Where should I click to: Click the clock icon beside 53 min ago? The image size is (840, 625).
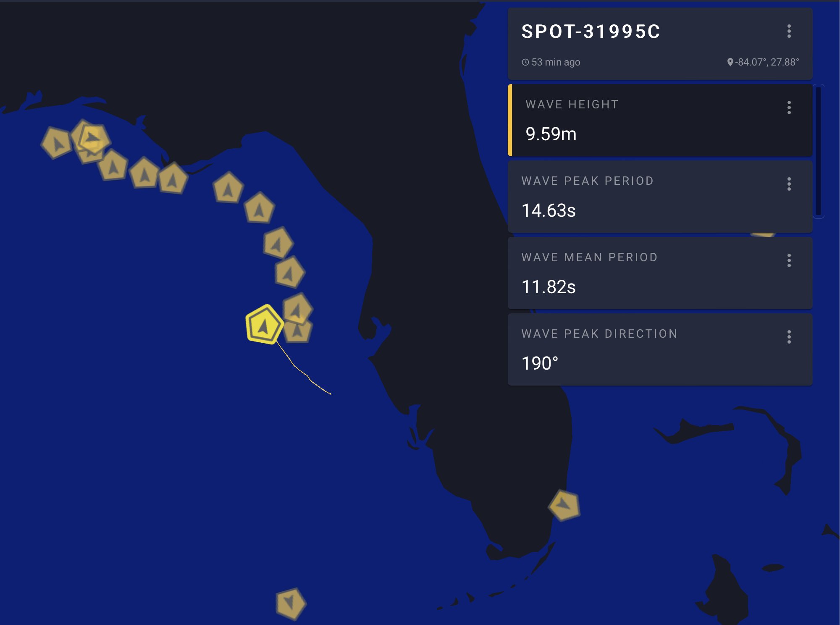525,62
